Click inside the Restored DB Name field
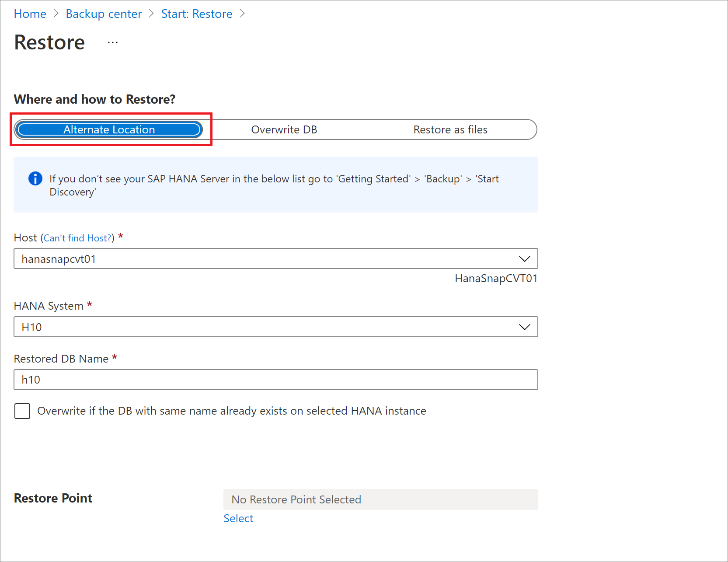This screenshot has height=562, width=728. 275,380
